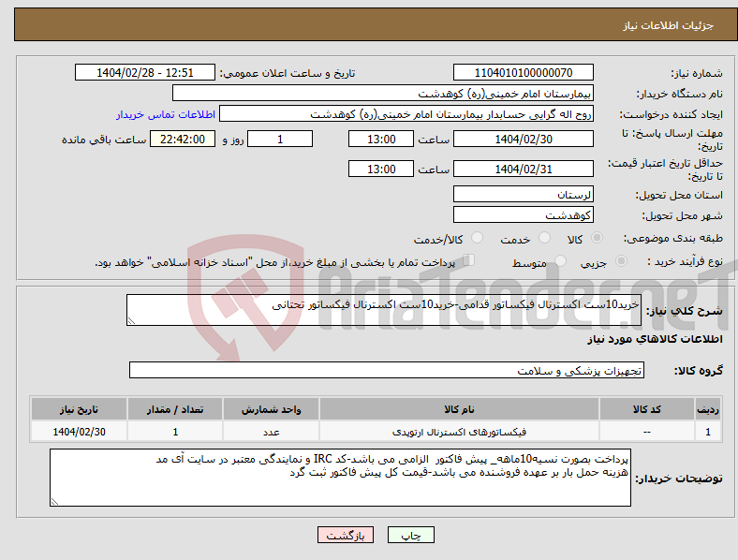
Task: Click the جزئیات اطلاعات نیاز page header
Action: (669, 25)
